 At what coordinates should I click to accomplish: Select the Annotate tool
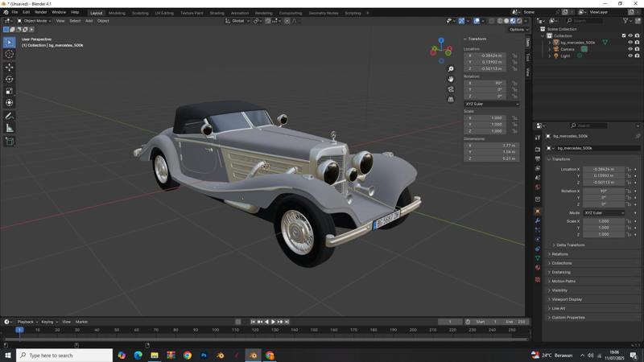pyautogui.click(x=10, y=116)
